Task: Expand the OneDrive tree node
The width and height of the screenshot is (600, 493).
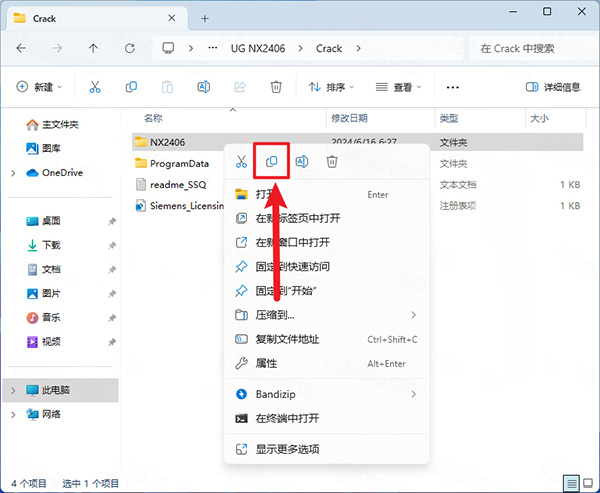Action: pyautogui.click(x=13, y=173)
